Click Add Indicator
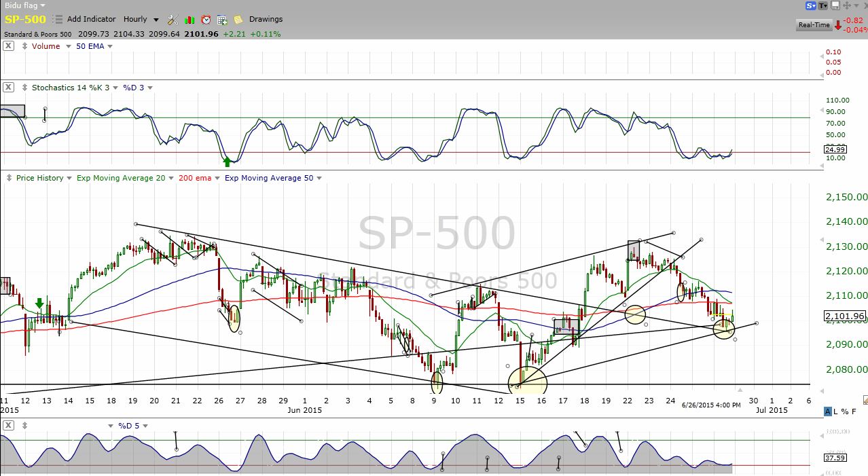 tap(91, 19)
